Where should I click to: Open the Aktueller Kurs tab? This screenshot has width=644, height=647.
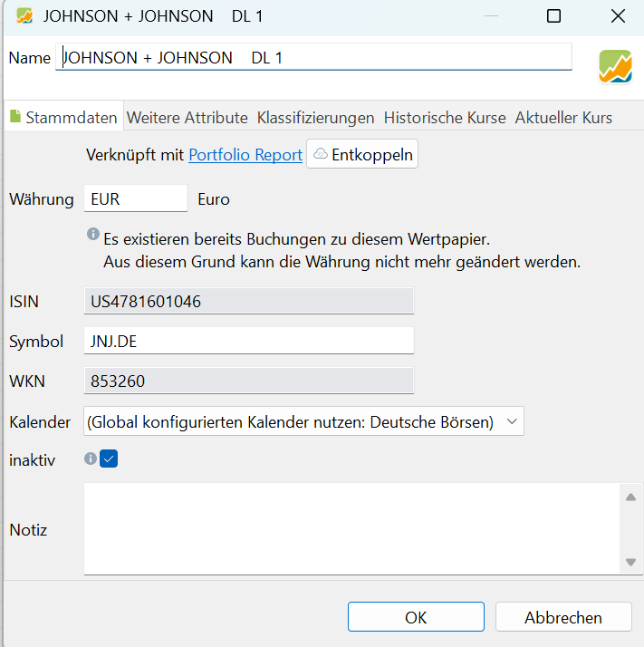pyautogui.click(x=563, y=118)
